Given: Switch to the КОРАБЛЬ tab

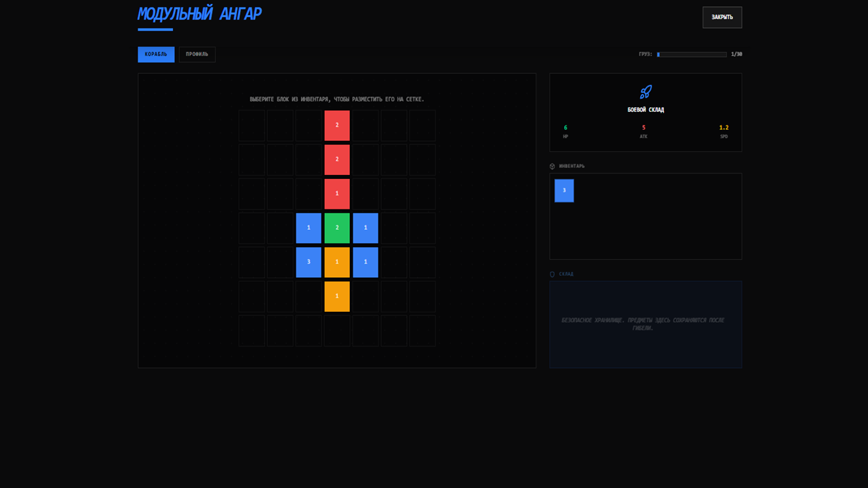Looking at the screenshot, I should (156, 54).
